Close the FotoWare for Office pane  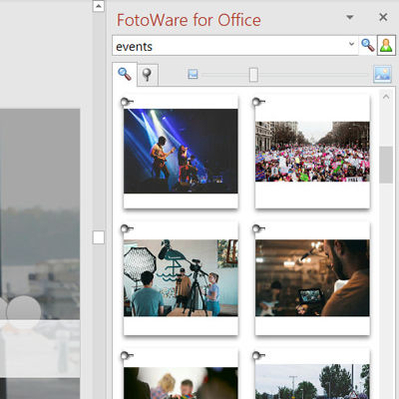[383, 17]
